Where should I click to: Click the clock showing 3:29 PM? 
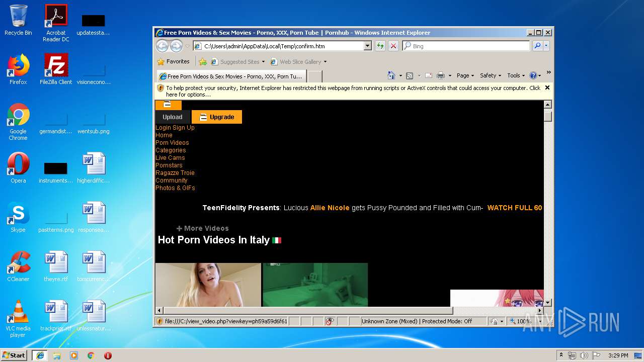[618, 355]
